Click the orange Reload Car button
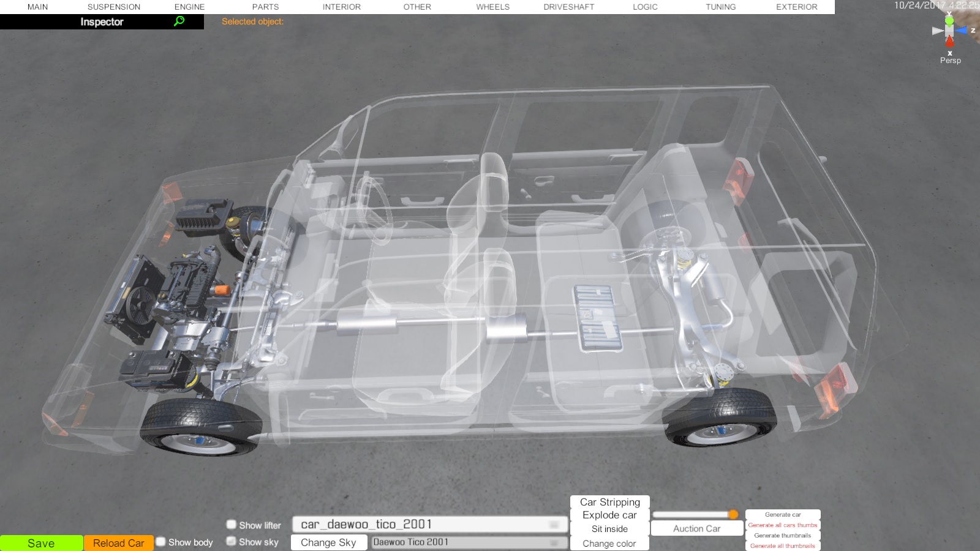Image resolution: width=980 pixels, height=551 pixels. 119,543
